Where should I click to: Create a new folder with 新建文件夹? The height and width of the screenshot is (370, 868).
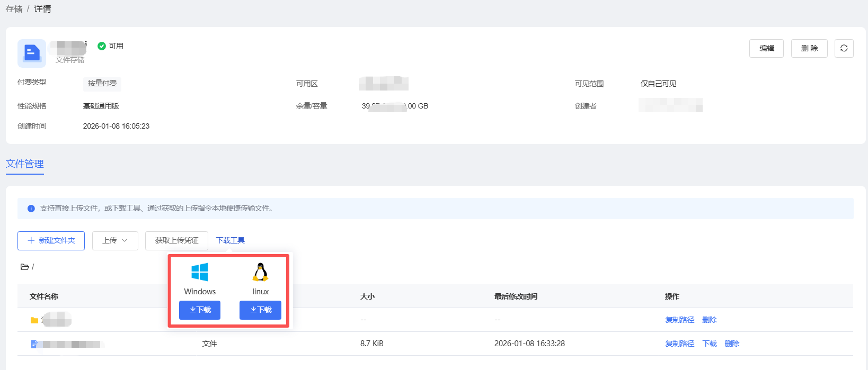(x=51, y=241)
